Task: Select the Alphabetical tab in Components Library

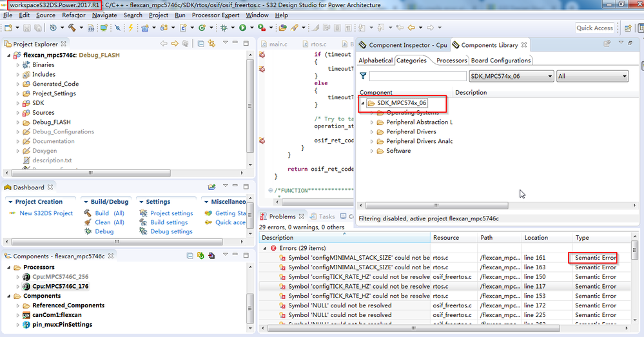Action: pos(375,61)
